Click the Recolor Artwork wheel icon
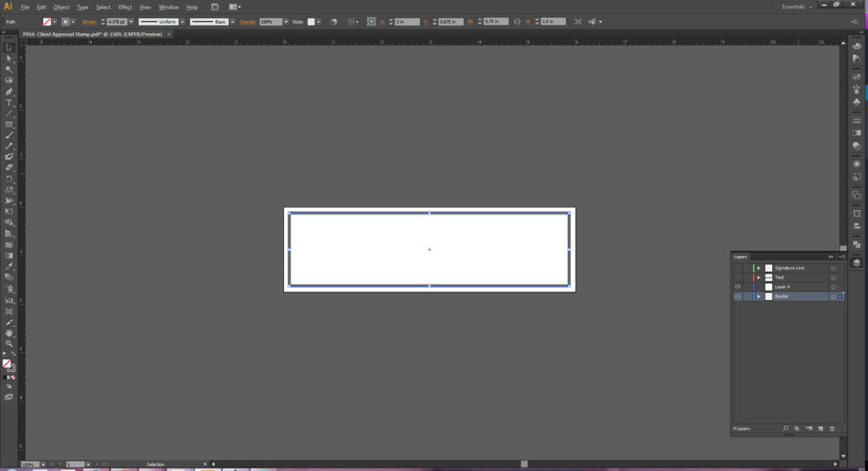 point(334,21)
